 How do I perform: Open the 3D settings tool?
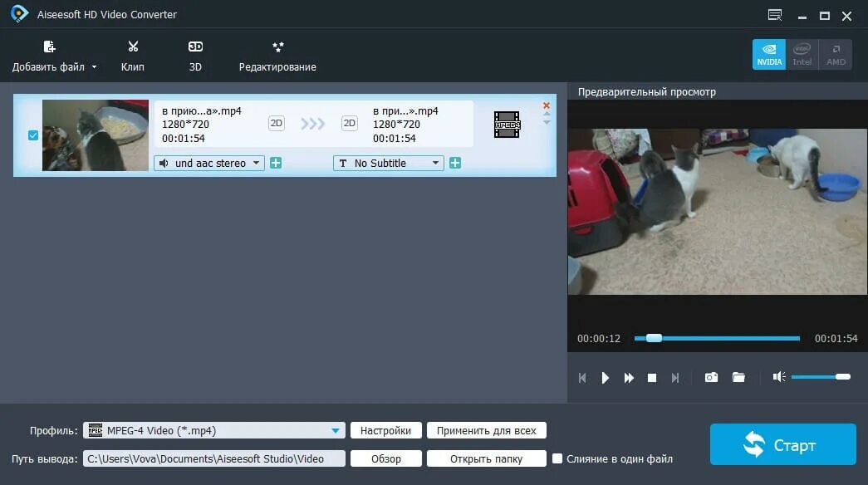[195, 56]
